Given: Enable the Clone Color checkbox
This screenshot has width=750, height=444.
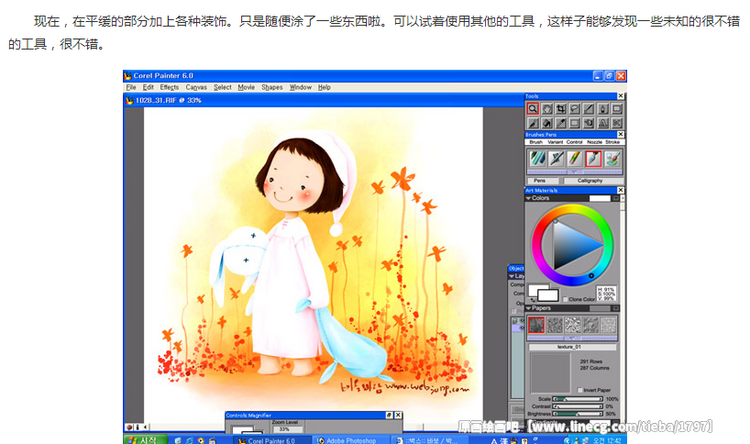Looking at the screenshot, I should pyautogui.click(x=565, y=299).
